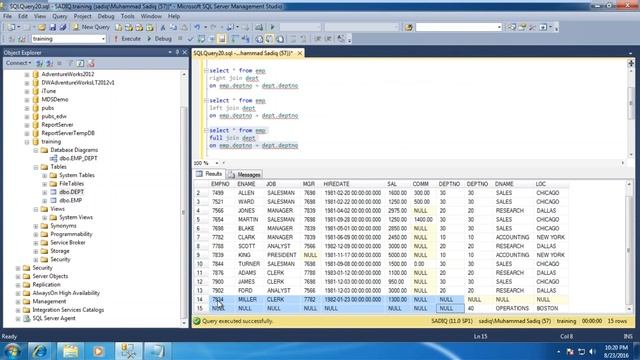Screen dimensions: 640x360
Task: Expand the dbo.DEPT table node
Action: (44, 192)
